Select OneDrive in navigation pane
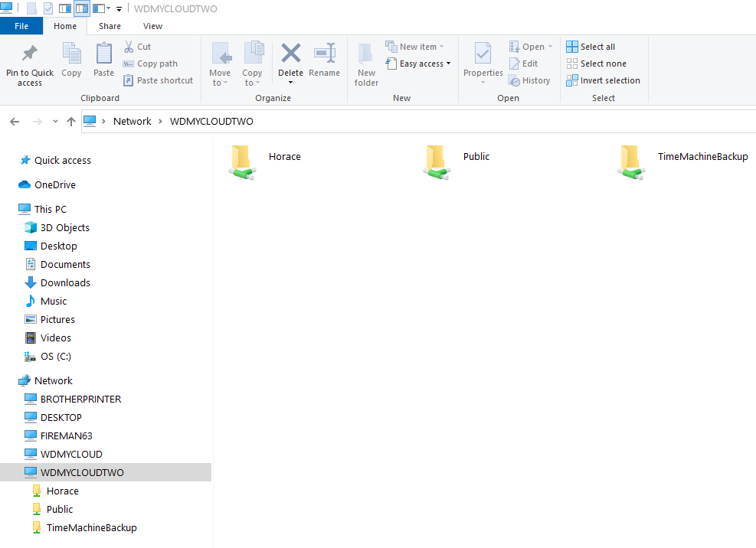The image size is (756, 548). pos(55,185)
